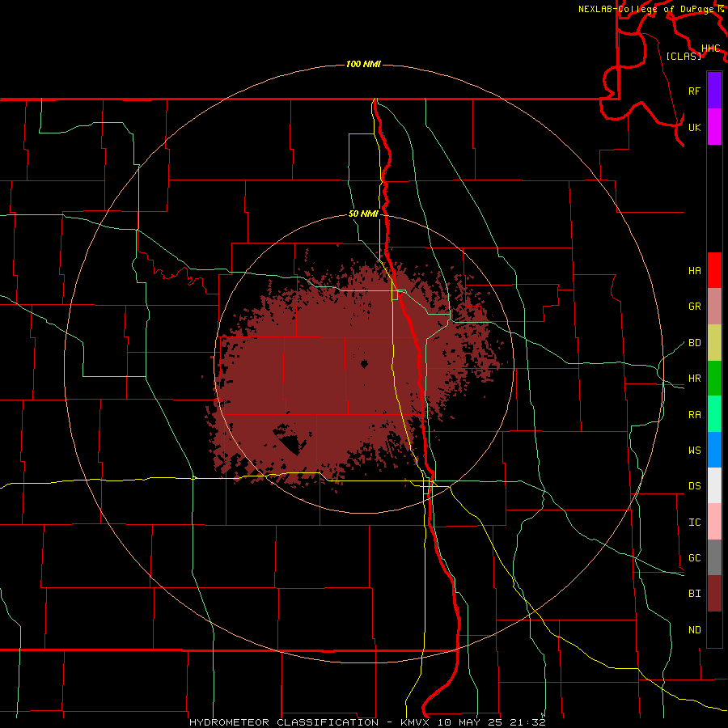
Task: Click the IC legend label
Action: pyautogui.click(x=694, y=523)
